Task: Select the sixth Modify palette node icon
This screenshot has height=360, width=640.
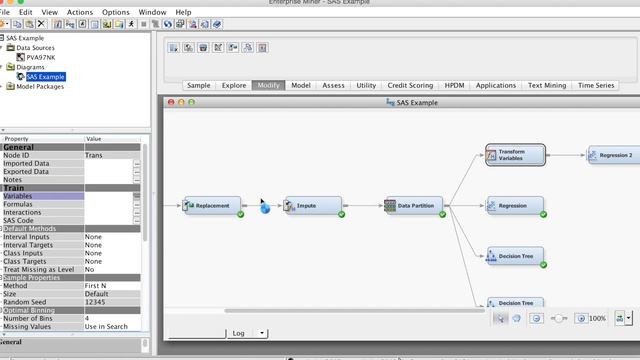Action: (x=247, y=48)
